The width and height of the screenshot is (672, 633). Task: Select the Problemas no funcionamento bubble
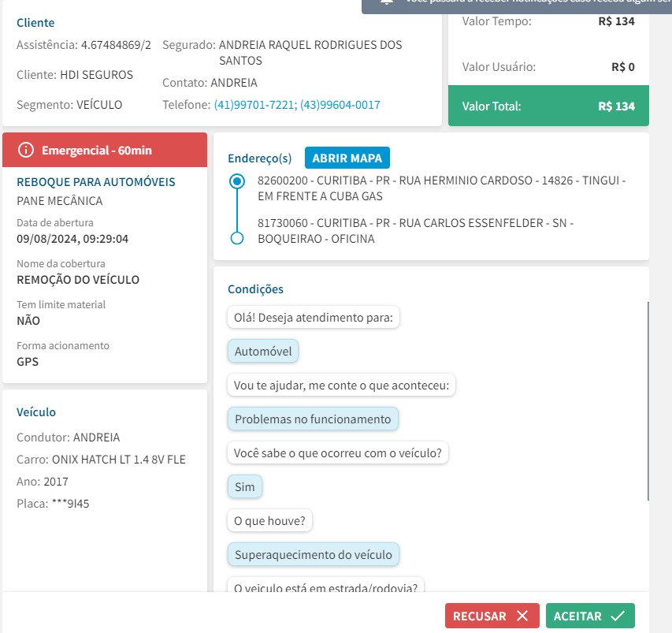pos(313,419)
